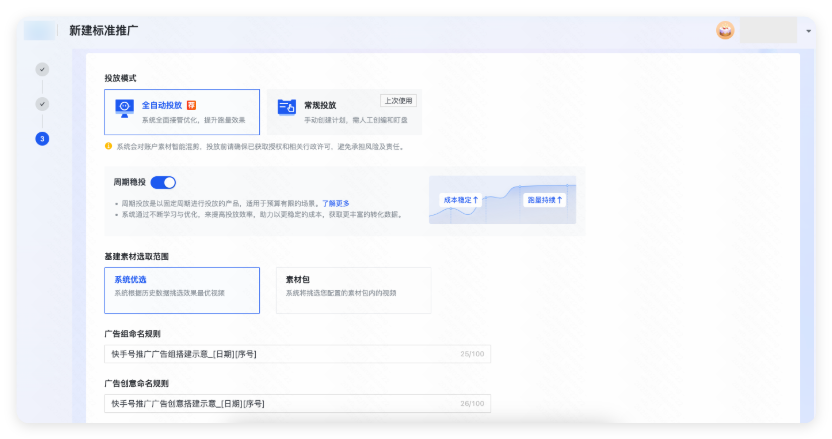
Task: Click the 常规投放 folder icon
Action: (x=287, y=107)
